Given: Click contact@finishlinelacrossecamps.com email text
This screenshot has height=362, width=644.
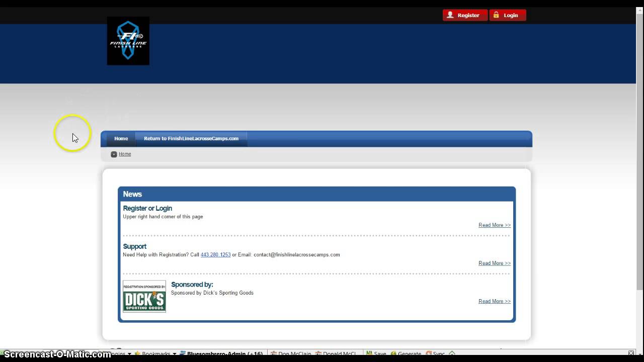Looking at the screenshot, I should 297,255.
